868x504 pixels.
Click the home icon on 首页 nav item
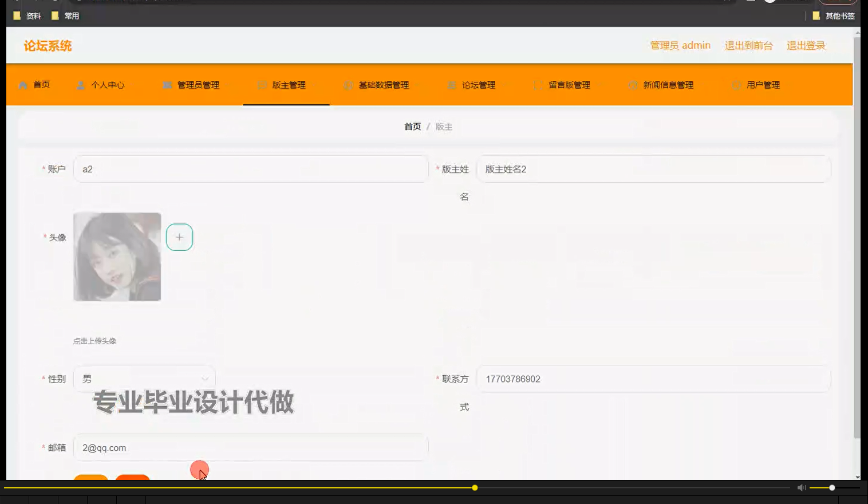[23, 84]
